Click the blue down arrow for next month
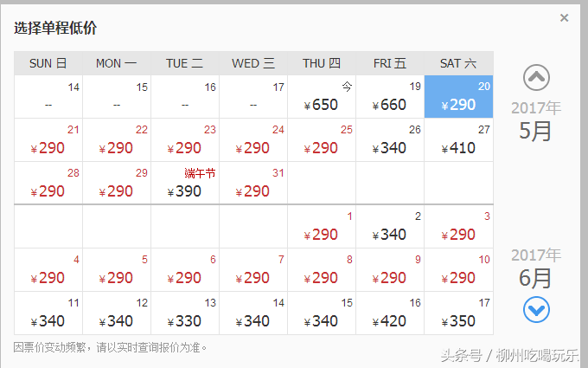 536,309
